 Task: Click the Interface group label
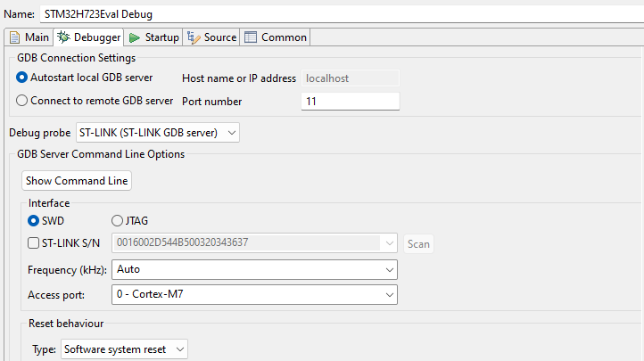click(49, 203)
